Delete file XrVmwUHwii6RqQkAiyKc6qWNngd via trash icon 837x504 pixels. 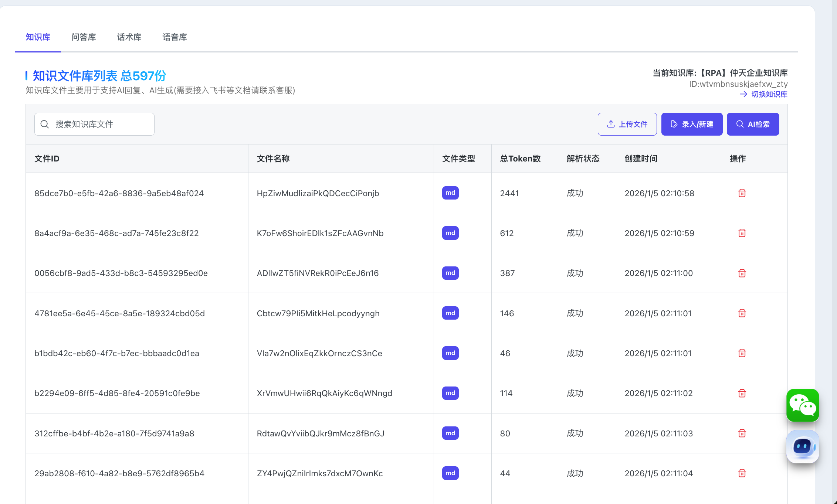tap(742, 394)
